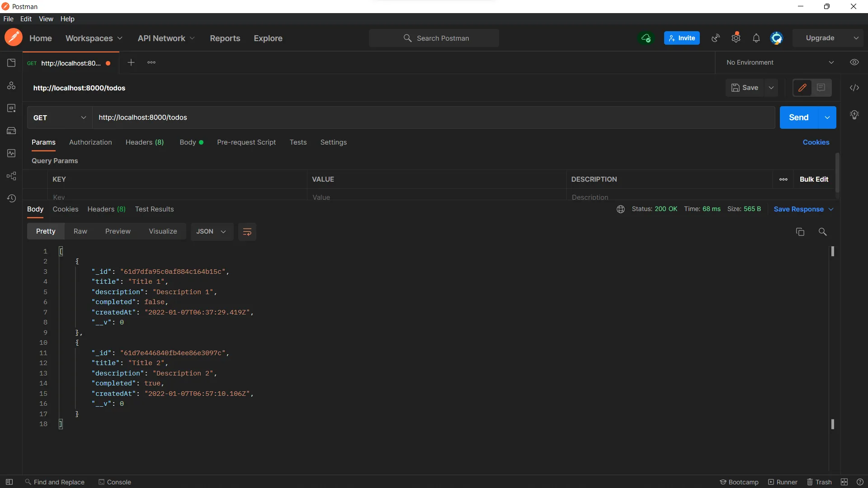
Task: Open response Cookies tab
Action: pyautogui.click(x=66, y=209)
